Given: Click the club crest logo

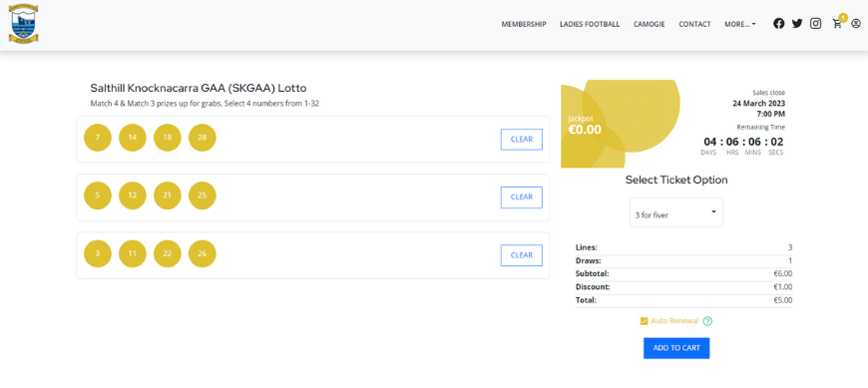Looking at the screenshot, I should coord(23,24).
